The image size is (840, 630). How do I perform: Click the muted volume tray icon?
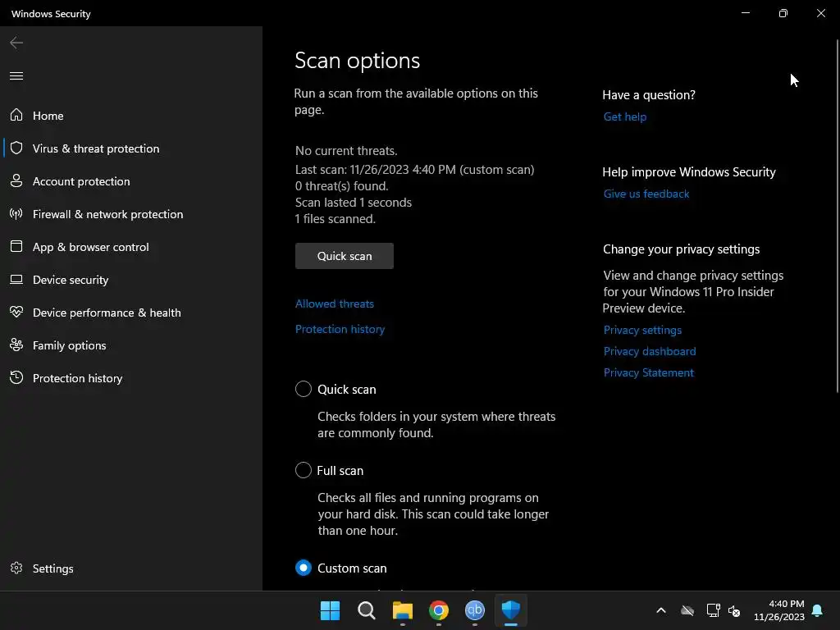(x=734, y=610)
